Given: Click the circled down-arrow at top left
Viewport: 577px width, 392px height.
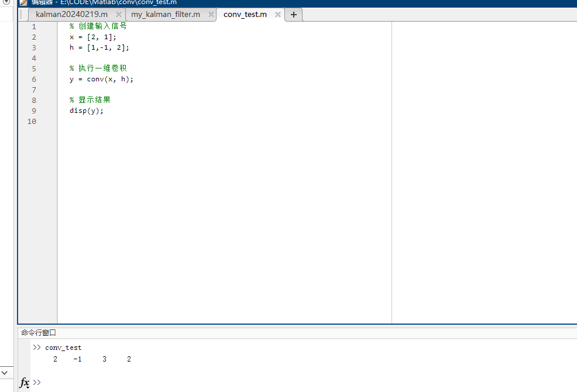Looking at the screenshot, I should tap(6, 2).
